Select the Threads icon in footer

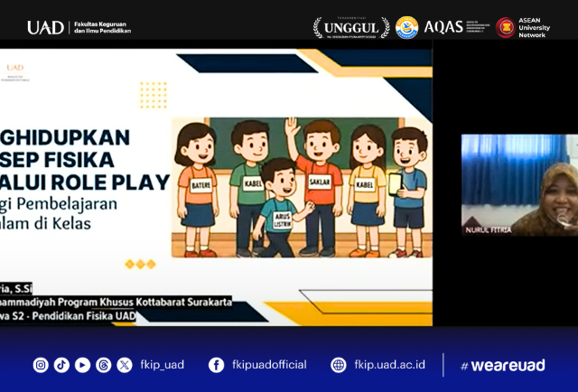[104, 365]
